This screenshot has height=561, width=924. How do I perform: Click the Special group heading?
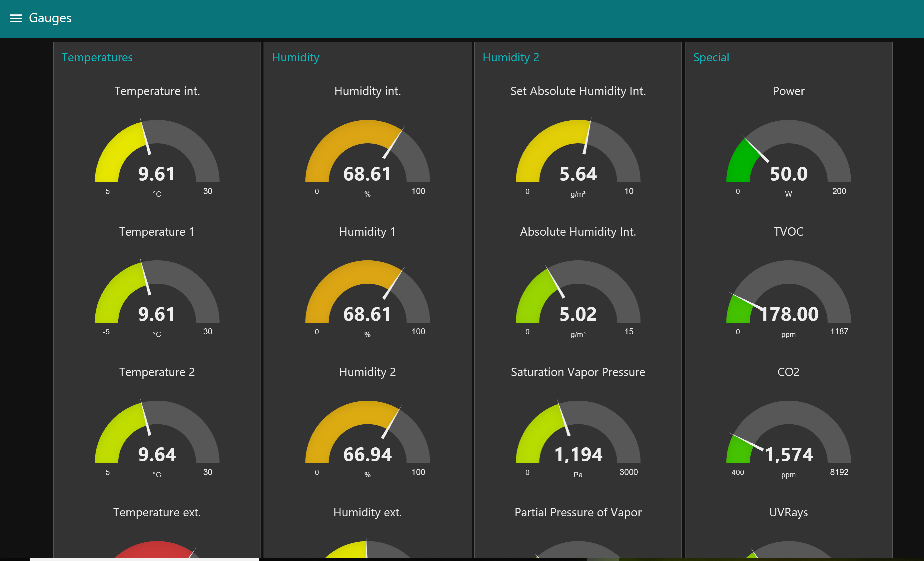(x=711, y=57)
